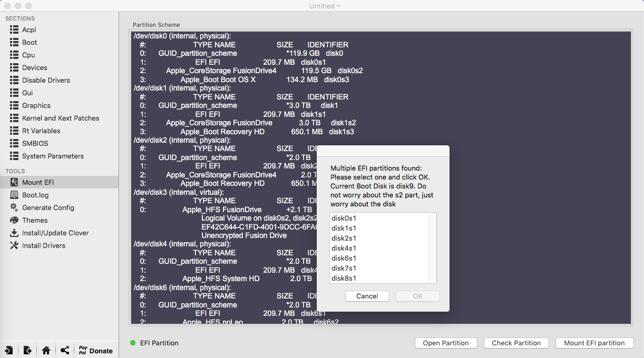
Task: Select disk1s1 in the EFI partition list
Action: pyautogui.click(x=379, y=228)
